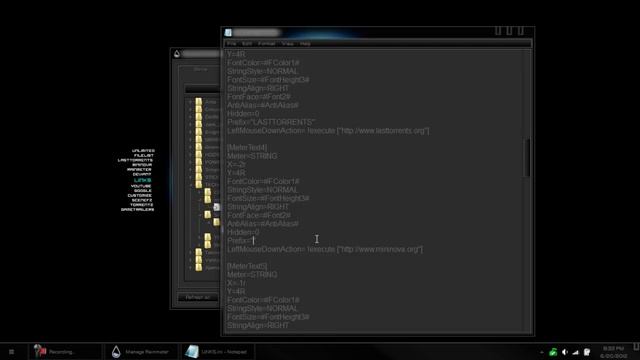
Task: Click the Notepad vertical scrollbar thumb
Action: pyautogui.click(x=527, y=158)
